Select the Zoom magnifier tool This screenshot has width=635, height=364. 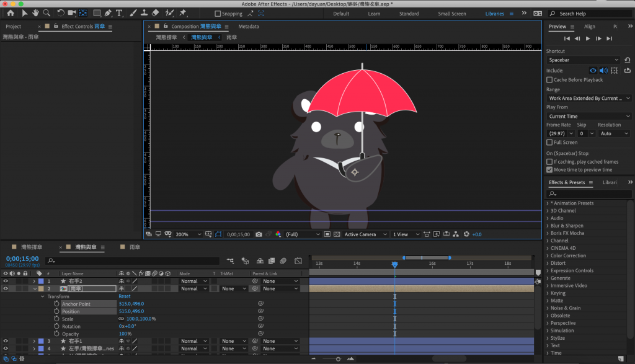click(x=47, y=13)
